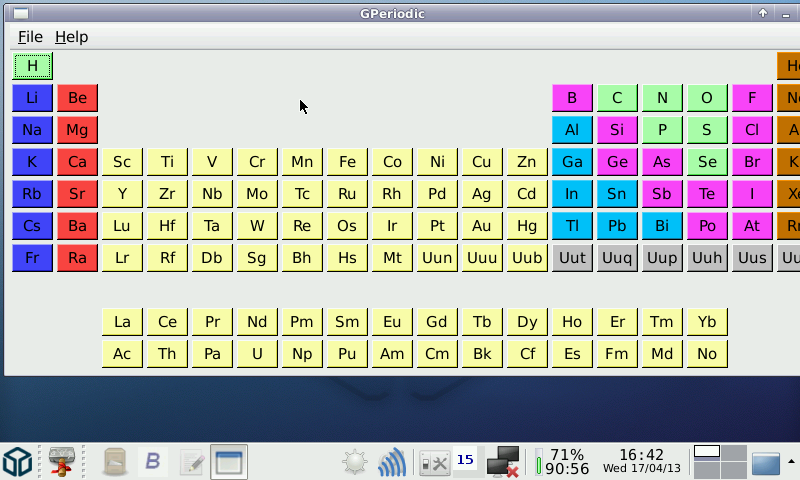The image size is (800, 480).
Task: Open the Carbon (C) element info
Action: tap(617, 98)
